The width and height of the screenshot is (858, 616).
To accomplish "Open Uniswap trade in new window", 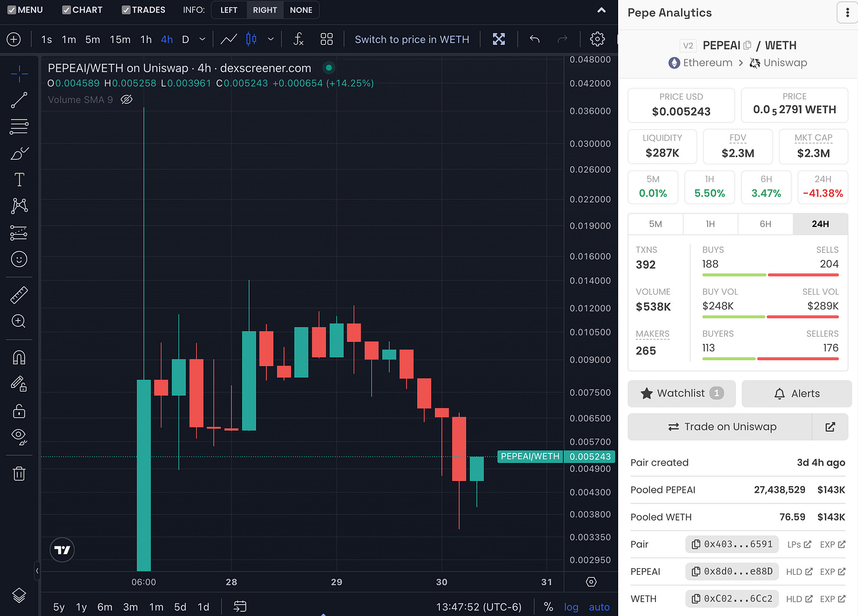I will (x=830, y=427).
